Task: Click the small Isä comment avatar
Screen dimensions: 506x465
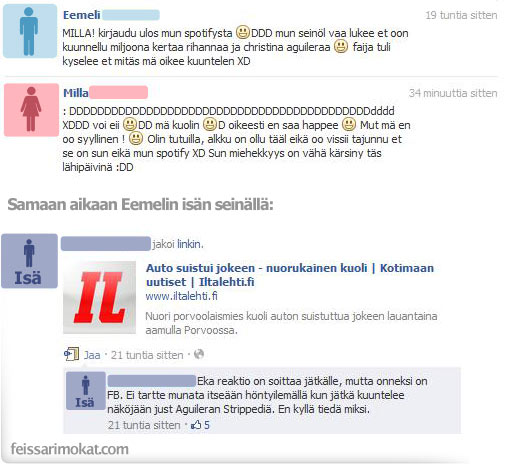Action: (x=86, y=391)
